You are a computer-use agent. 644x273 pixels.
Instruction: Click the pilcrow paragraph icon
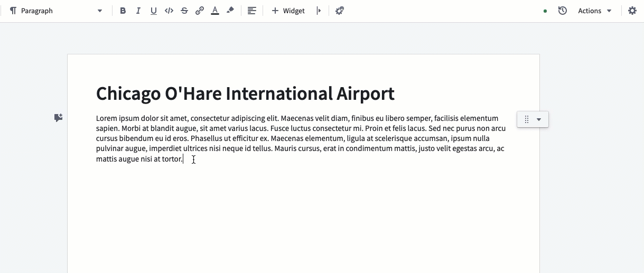pyautogui.click(x=13, y=11)
